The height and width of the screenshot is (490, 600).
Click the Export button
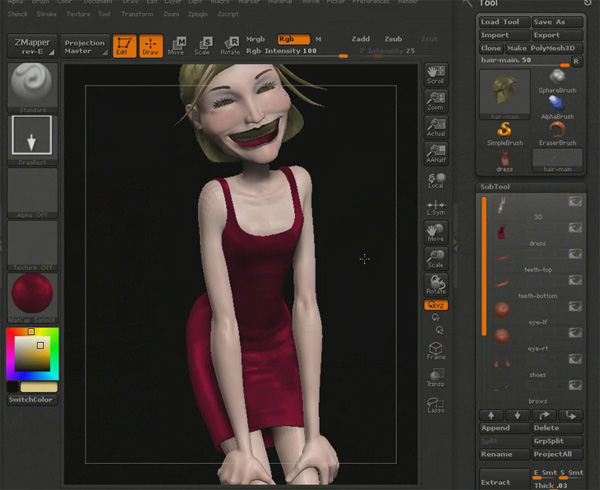point(558,35)
